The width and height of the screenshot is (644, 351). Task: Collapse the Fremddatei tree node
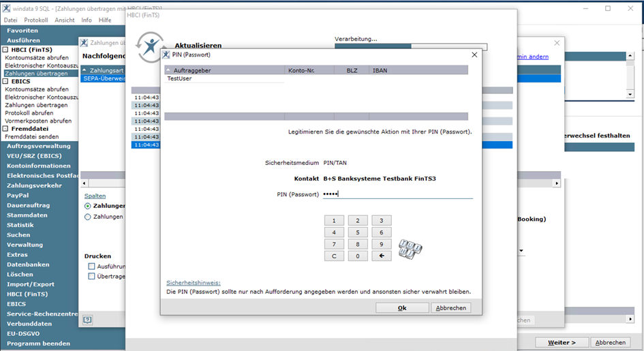(5, 128)
